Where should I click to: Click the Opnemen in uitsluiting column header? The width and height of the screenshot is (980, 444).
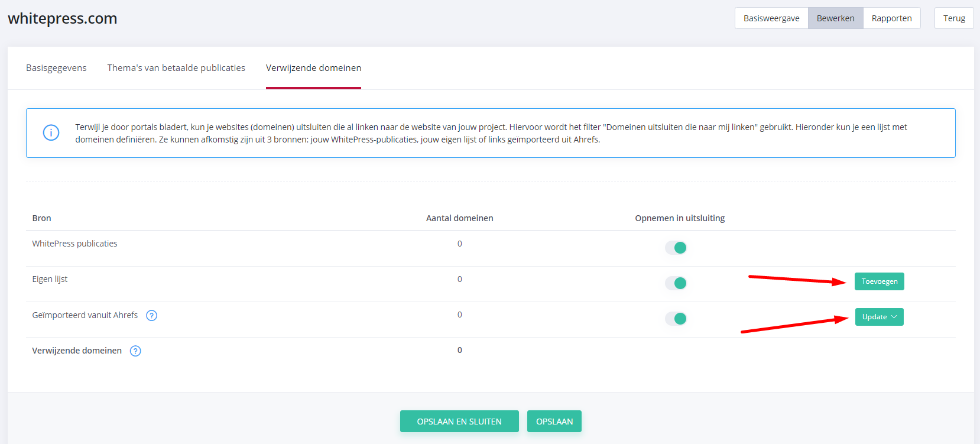coord(680,218)
